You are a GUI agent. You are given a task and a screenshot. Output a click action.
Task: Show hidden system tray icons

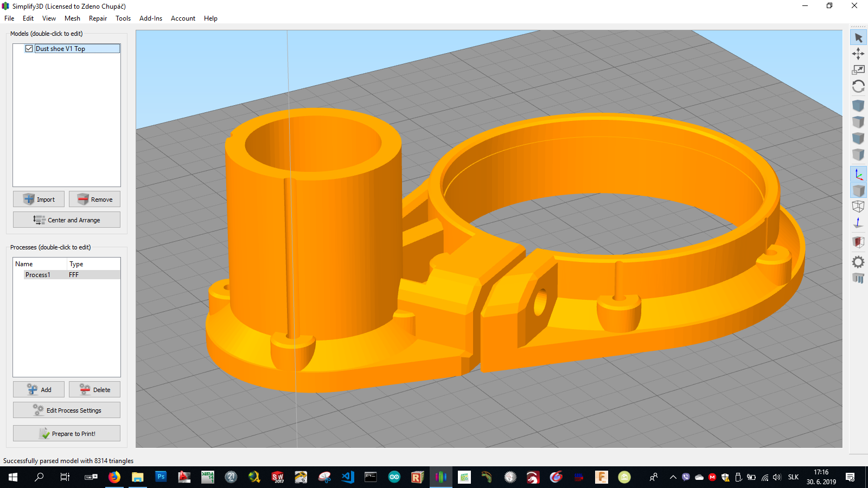(x=673, y=477)
